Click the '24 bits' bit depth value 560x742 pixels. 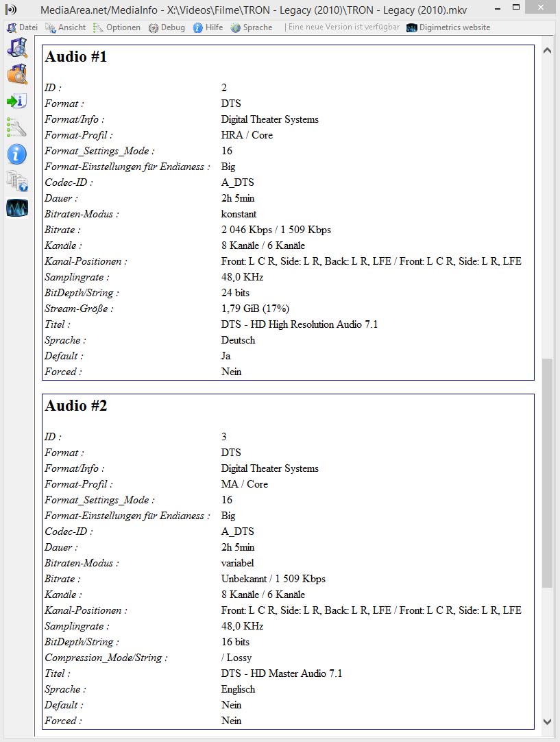(x=235, y=293)
